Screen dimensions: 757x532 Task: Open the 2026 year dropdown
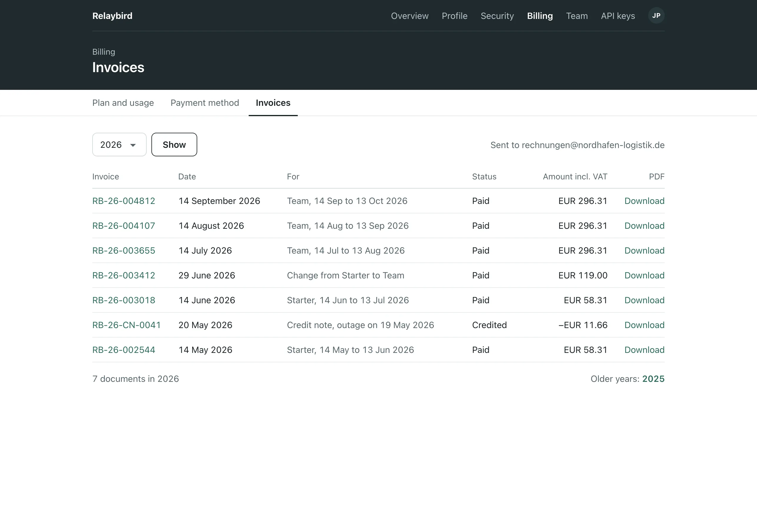119,145
